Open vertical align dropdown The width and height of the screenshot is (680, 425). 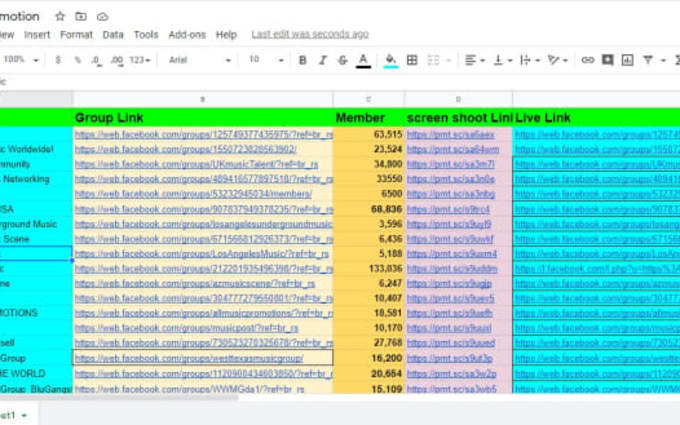503,60
